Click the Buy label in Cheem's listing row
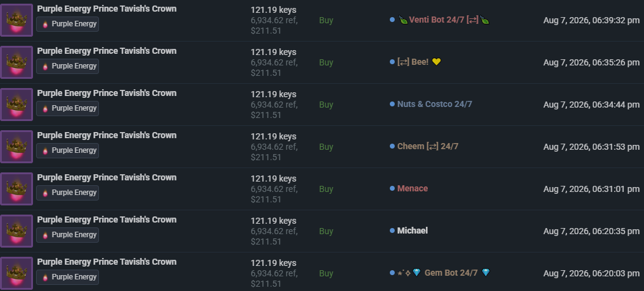 point(326,147)
